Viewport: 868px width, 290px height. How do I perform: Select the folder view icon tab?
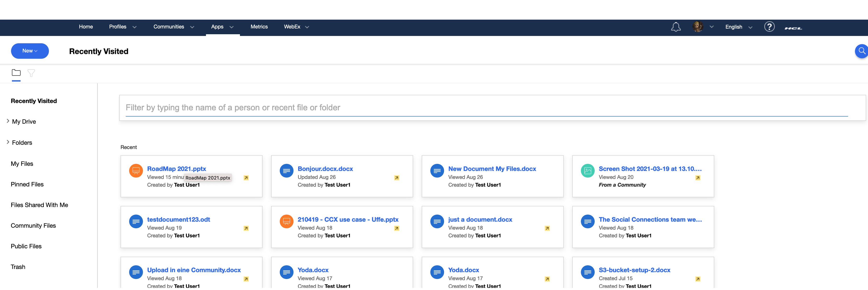(16, 73)
